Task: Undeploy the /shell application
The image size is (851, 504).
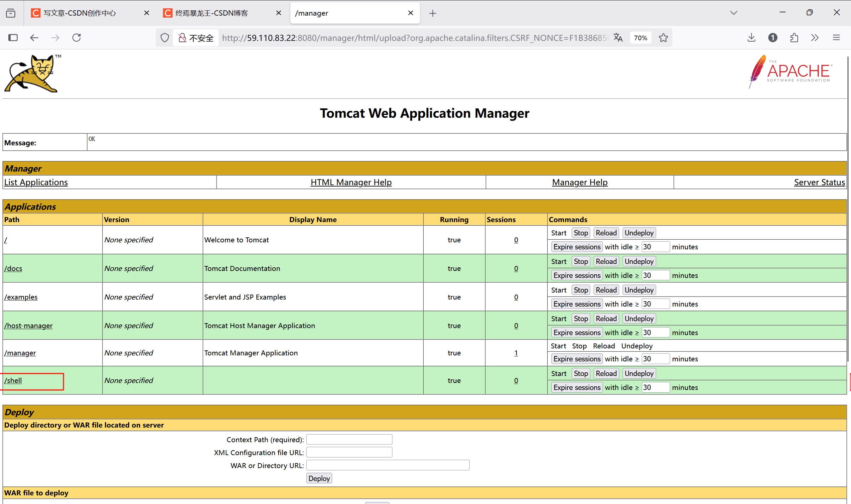Action: (x=639, y=373)
